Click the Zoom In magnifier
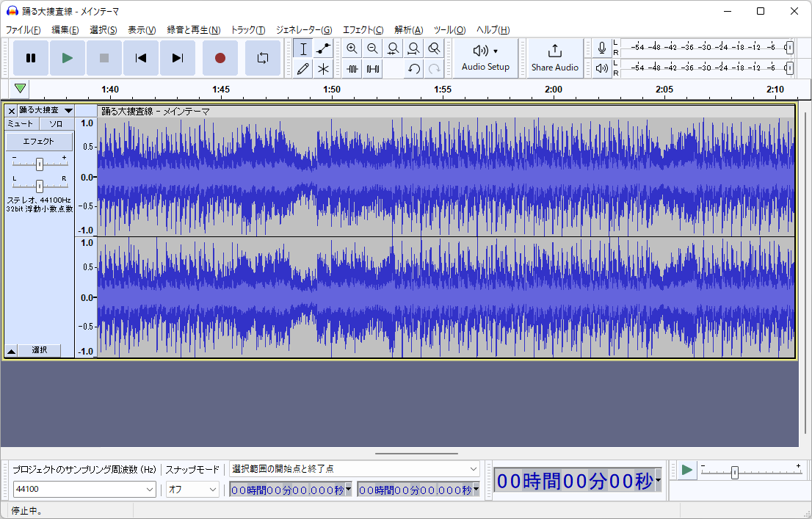Screen dimensions: 812x519 (x=352, y=48)
